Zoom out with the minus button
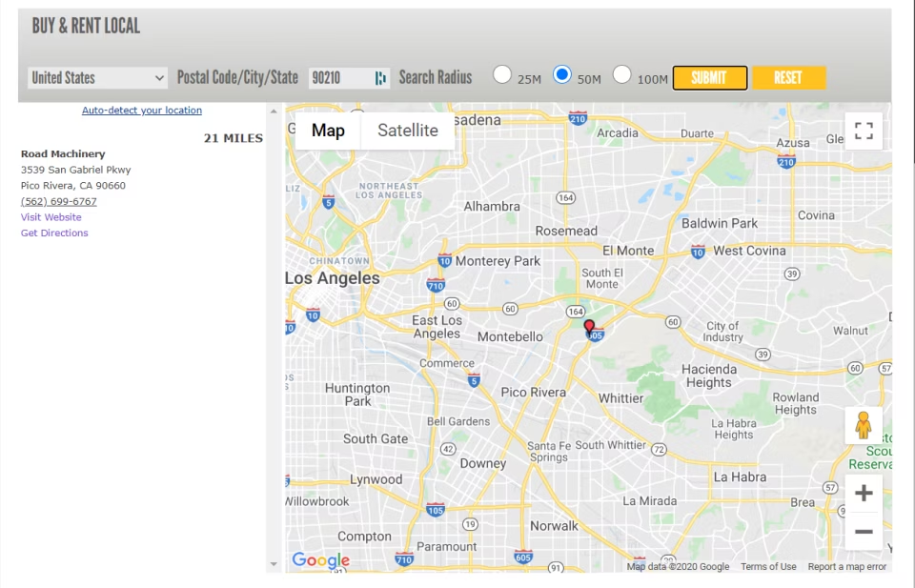 coord(864,532)
